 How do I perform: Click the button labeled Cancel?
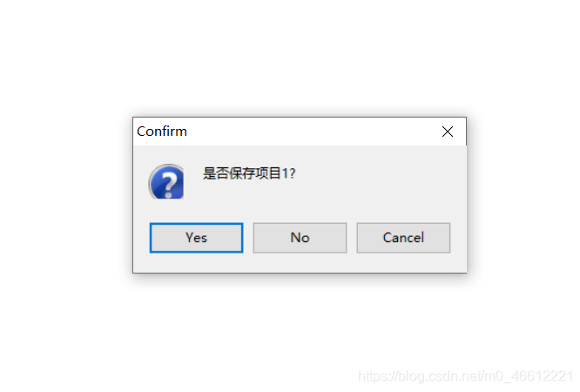tap(403, 238)
